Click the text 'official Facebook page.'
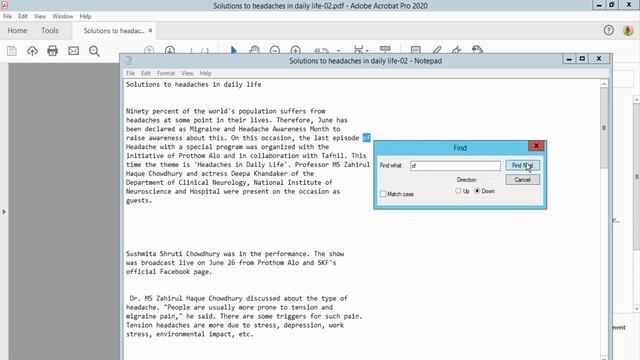Viewport: 640px width, 360px height. click(x=169, y=272)
